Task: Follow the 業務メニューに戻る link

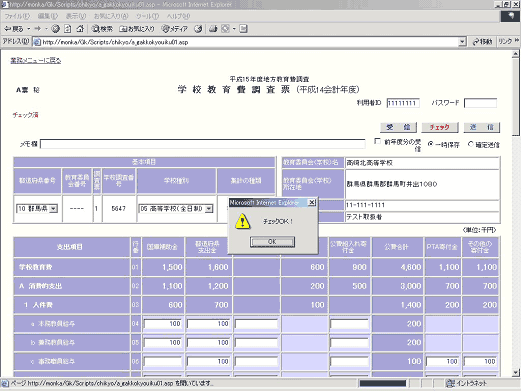Action: tap(36, 60)
